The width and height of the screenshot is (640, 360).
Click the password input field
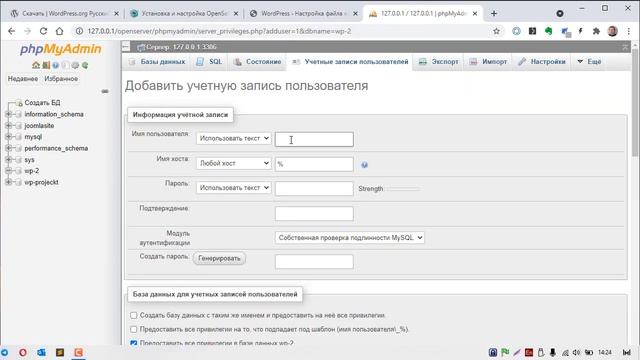[x=314, y=189]
